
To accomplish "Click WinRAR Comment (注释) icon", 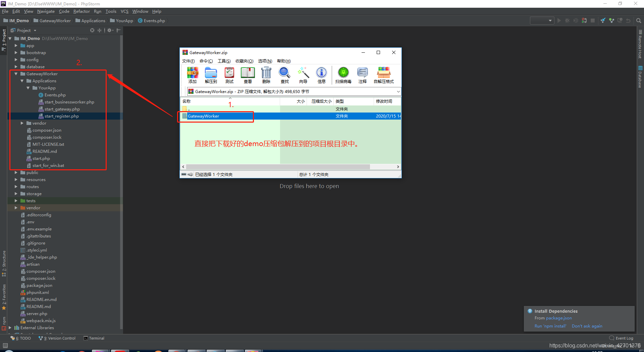I will click(x=363, y=75).
